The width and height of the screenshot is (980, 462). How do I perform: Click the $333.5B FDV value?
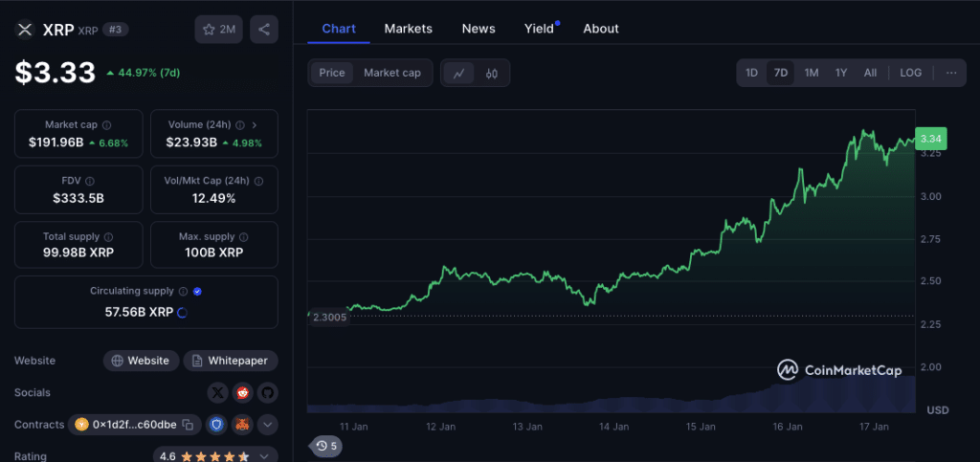coord(78,199)
